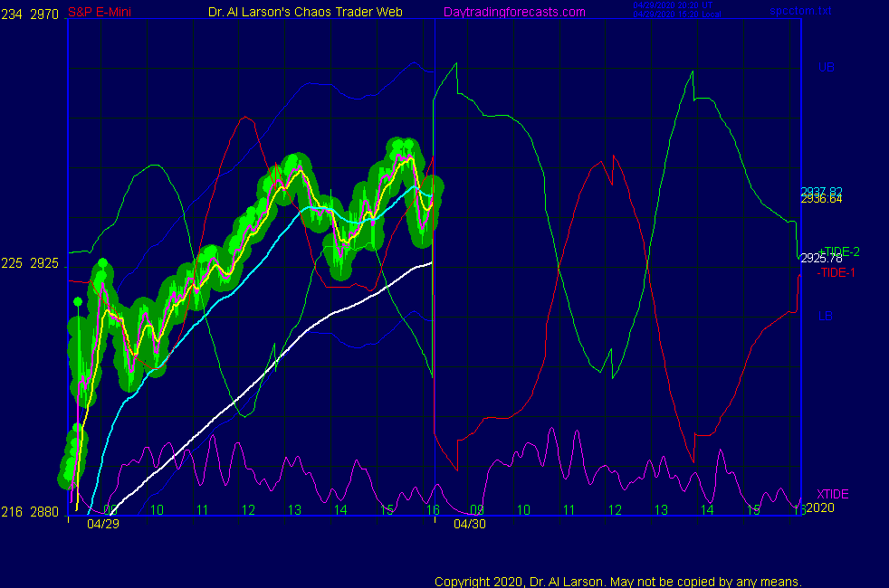Image resolution: width=889 pixels, height=588 pixels.
Task: Select the 'UB' upper band label
Action: point(826,67)
